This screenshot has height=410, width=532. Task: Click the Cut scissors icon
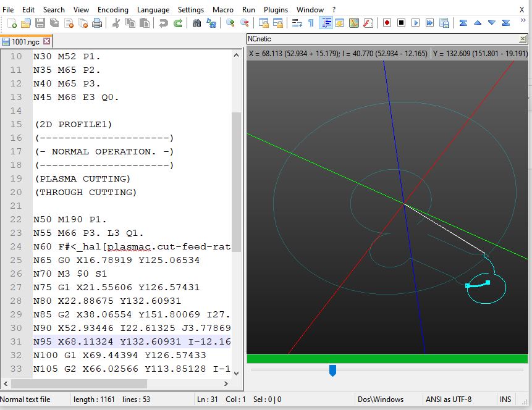tap(116, 23)
